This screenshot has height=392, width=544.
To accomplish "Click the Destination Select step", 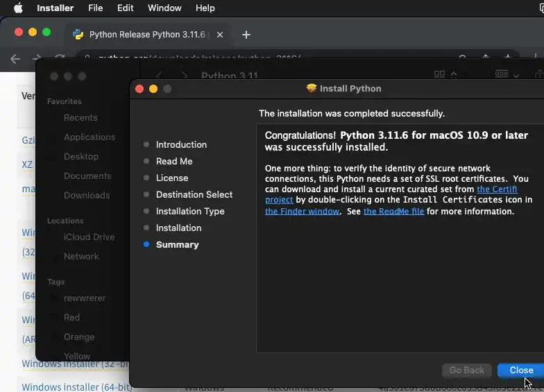I will [194, 194].
